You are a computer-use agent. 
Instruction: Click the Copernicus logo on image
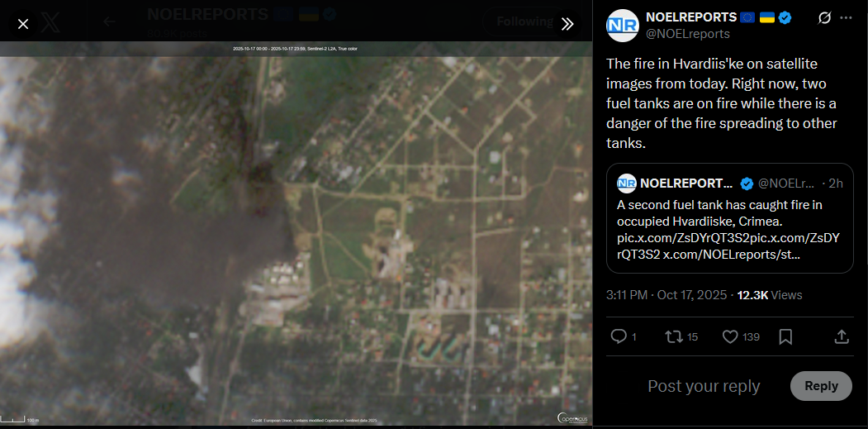pyautogui.click(x=572, y=418)
